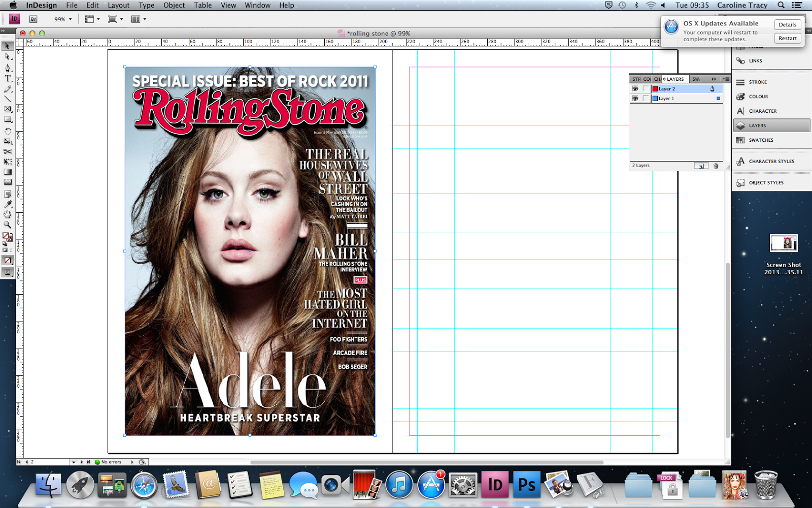Select the Scale tool

pos(8,141)
